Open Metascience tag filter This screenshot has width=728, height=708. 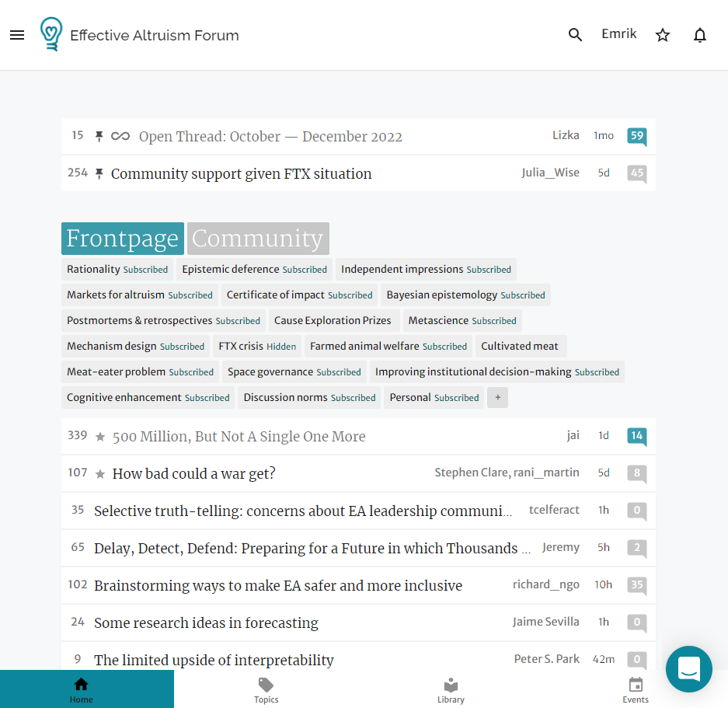point(462,320)
